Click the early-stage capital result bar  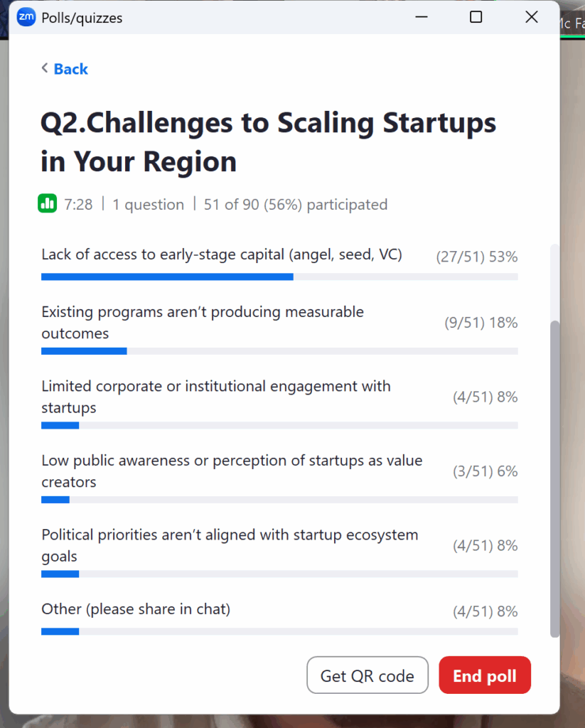(167, 277)
